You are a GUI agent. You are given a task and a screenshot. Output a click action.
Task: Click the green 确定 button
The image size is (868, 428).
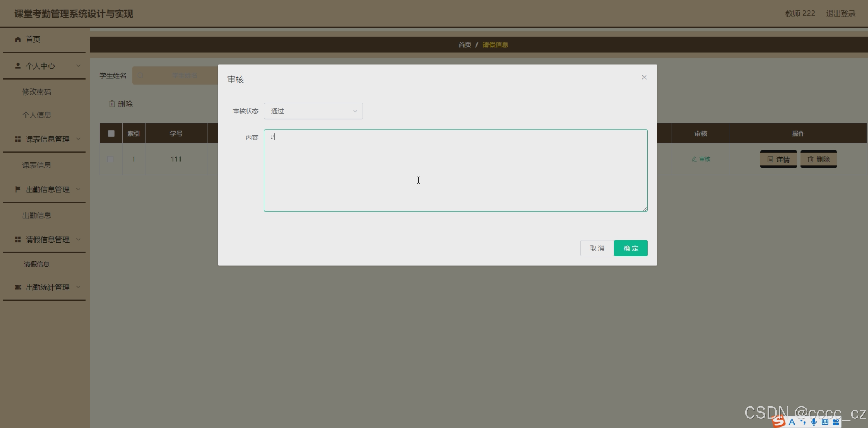[x=631, y=248]
